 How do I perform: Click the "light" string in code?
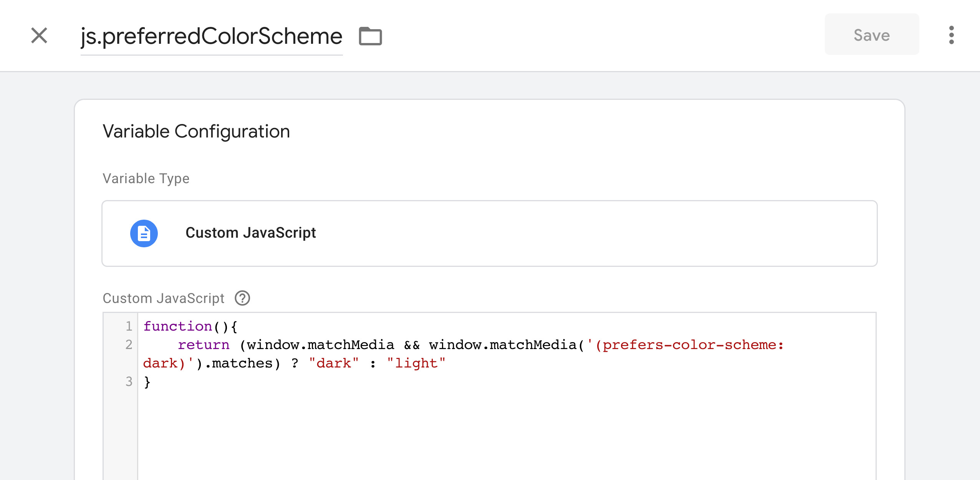point(416,363)
